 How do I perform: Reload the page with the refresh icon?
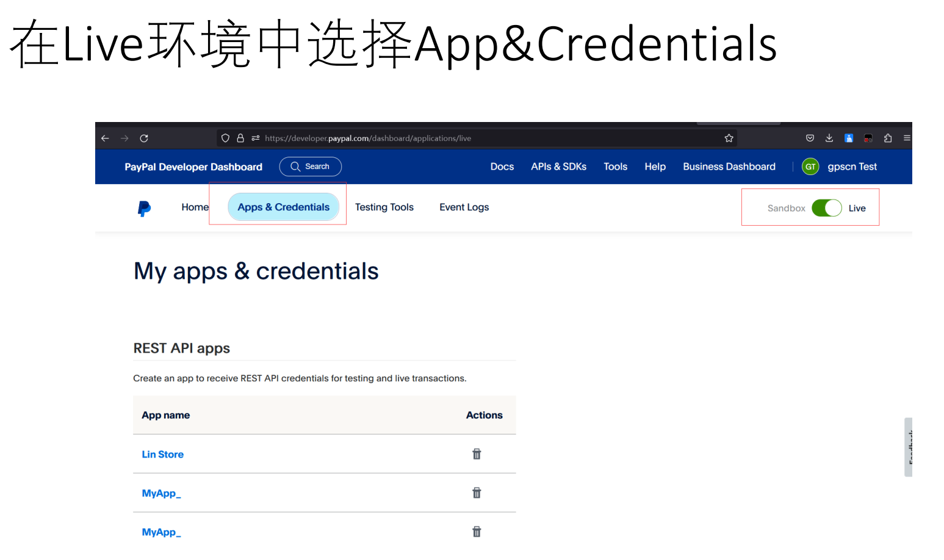tap(144, 138)
